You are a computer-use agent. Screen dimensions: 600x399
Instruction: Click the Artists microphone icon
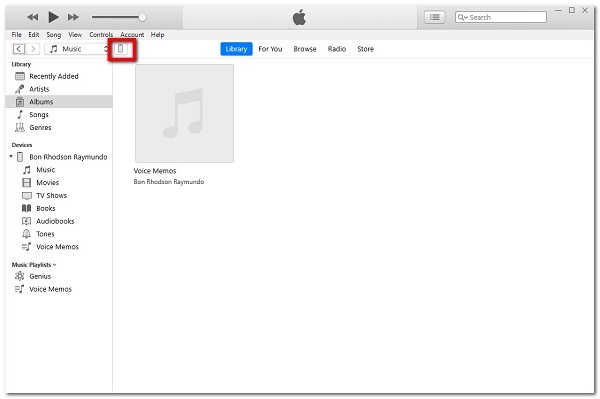tap(20, 89)
